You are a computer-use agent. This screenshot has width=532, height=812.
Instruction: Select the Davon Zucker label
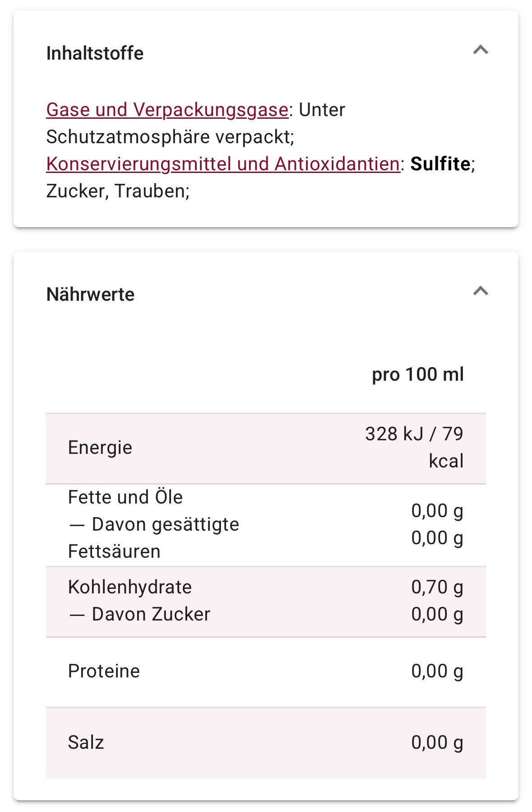click(x=139, y=614)
